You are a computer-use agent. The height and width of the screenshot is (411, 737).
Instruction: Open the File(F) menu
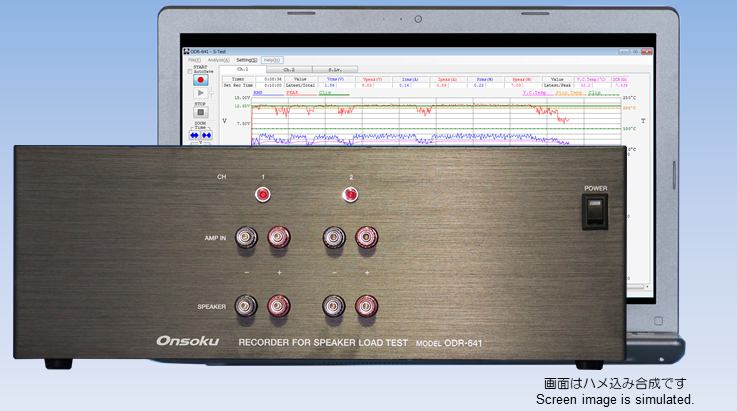point(195,60)
